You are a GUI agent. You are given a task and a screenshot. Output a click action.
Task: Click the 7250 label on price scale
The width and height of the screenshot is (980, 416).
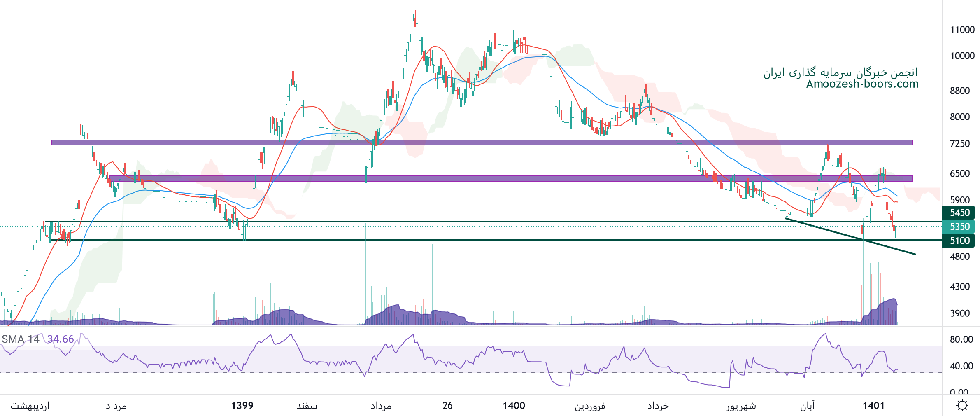pos(959,144)
